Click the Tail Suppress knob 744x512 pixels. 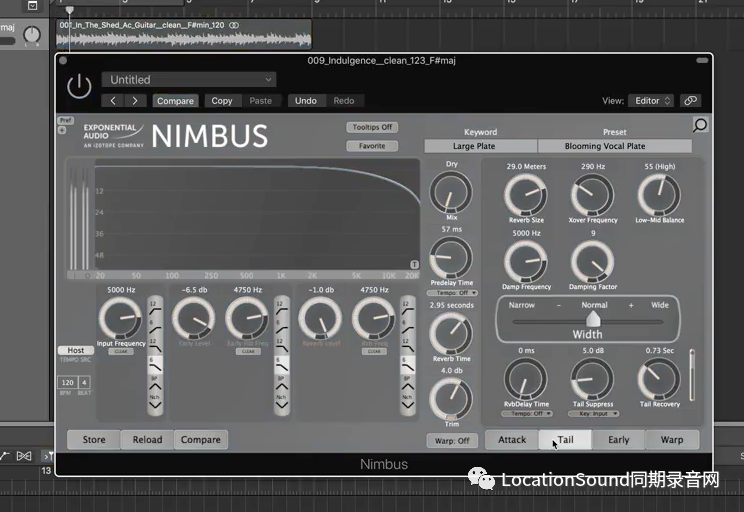click(592, 379)
